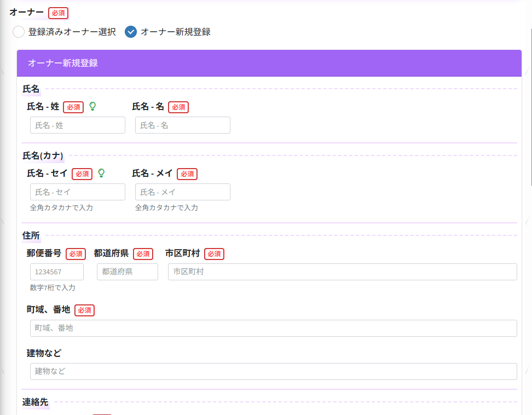Click the 必須 badge beside 町域、番地
This screenshot has height=415, width=532.
(x=84, y=310)
